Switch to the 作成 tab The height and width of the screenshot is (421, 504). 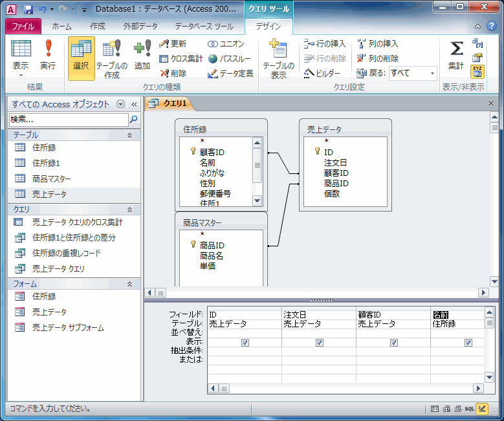coord(98,27)
